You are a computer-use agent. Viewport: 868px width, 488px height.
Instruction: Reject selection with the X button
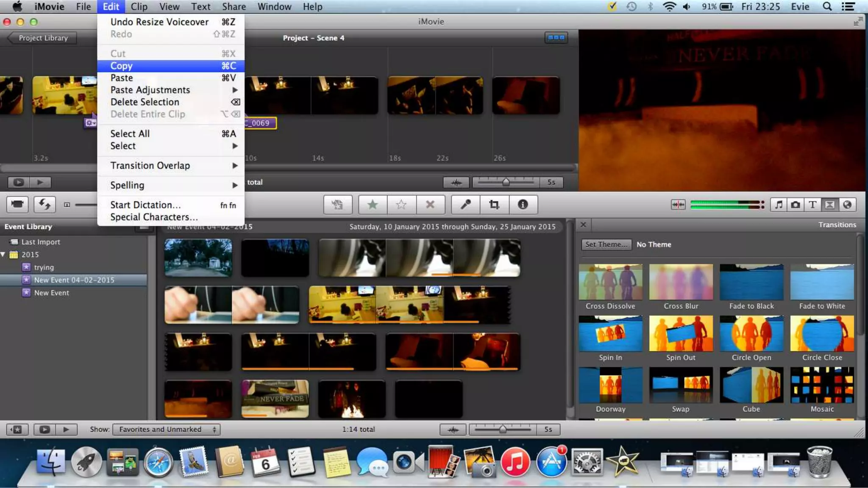[x=430, y=205]
